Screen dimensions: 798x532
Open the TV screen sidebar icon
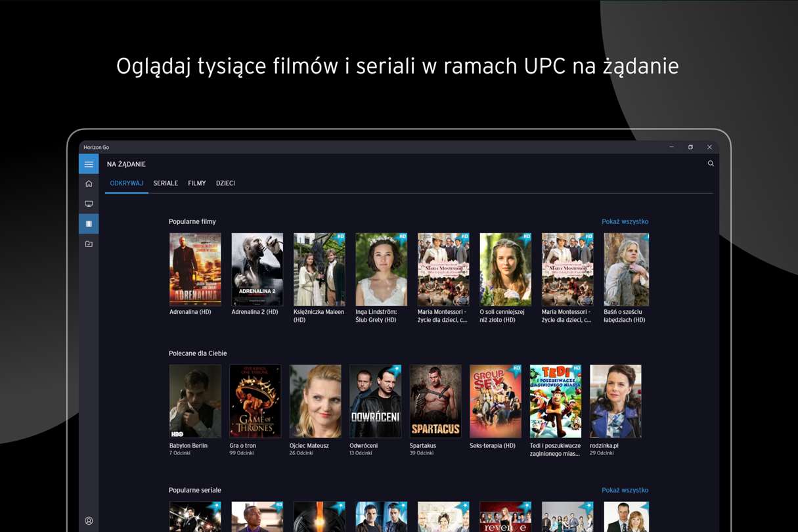click(89, 204)
